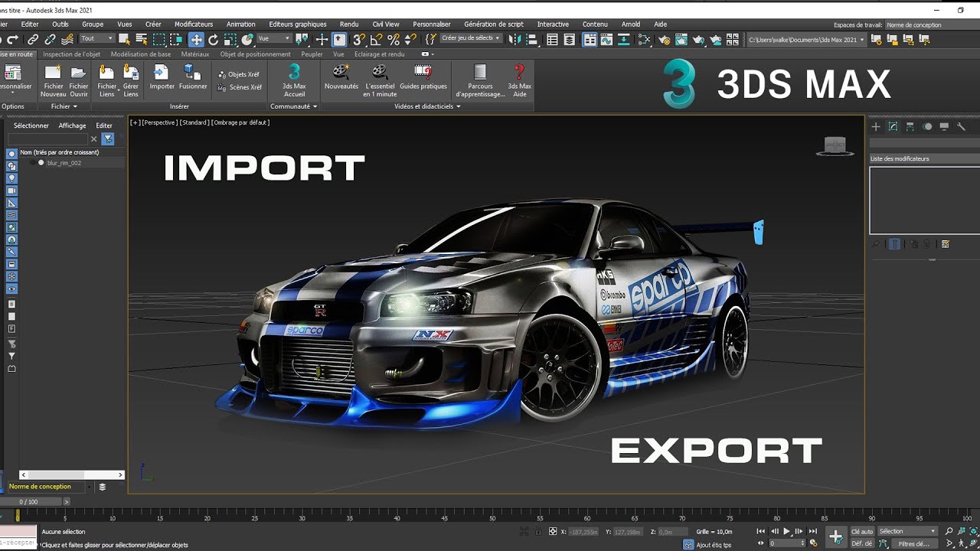This screenshot has width=980, height=551.
Task: Click the Mirror tool icon
Action: tap(514, 39)
